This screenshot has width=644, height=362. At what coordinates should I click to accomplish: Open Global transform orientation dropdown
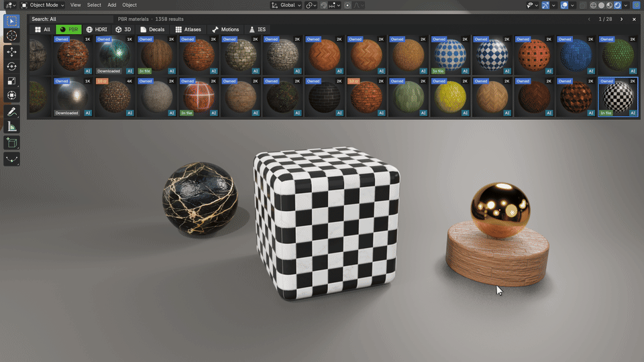pos(286,5)
